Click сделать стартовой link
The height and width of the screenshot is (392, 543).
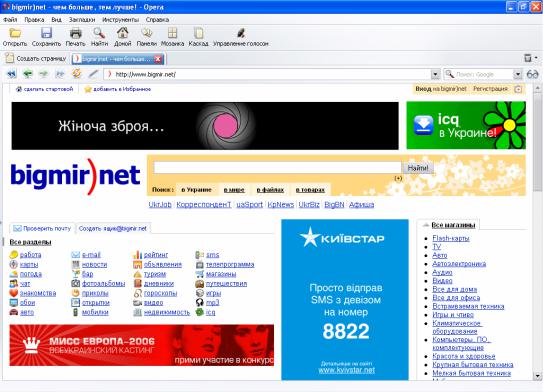click(x=48, y=89)
